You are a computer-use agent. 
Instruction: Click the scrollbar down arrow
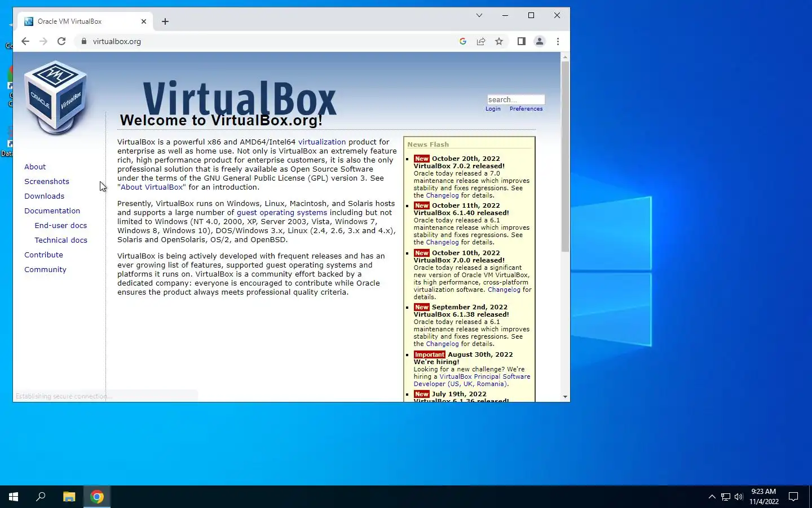click(x=565, y=397)
